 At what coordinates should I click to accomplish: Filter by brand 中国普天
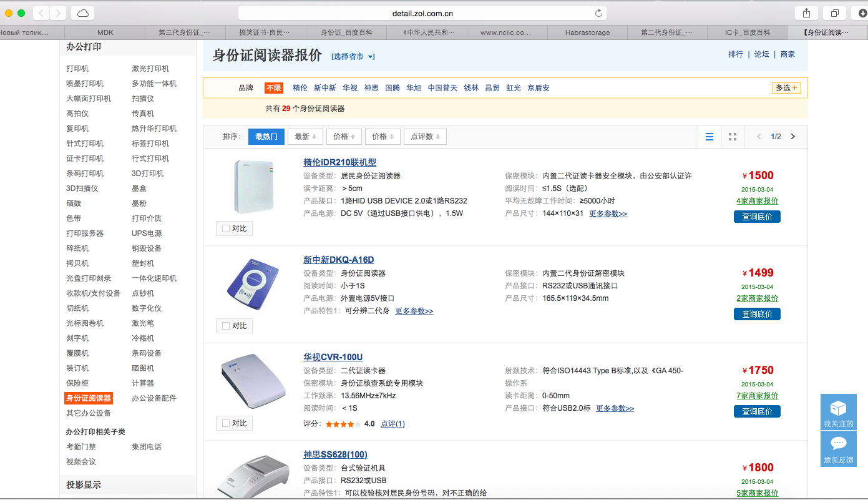[442, 88]
